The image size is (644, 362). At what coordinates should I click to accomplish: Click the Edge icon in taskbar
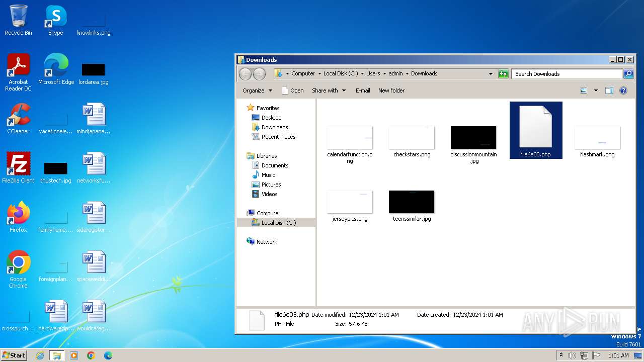click(x=108, y=355)
